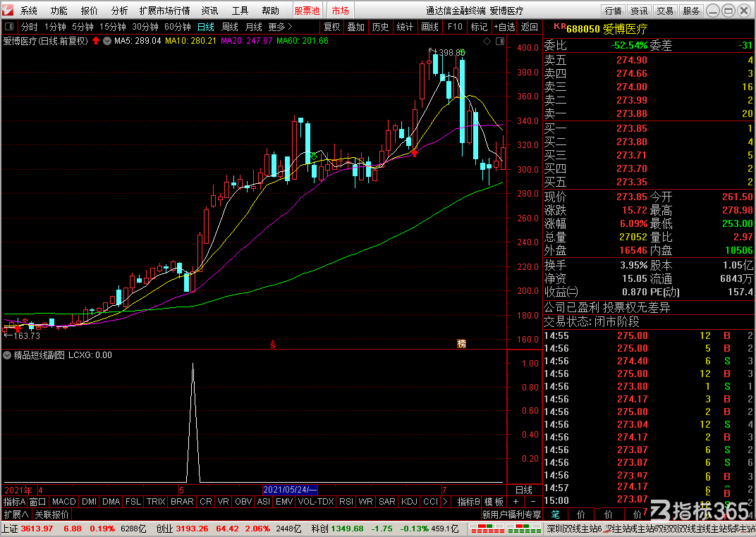This screenshot has width=756, height=537.
Task: Open the dropdown beside 精品短线副图 indicator name
Action: (7, 355)
